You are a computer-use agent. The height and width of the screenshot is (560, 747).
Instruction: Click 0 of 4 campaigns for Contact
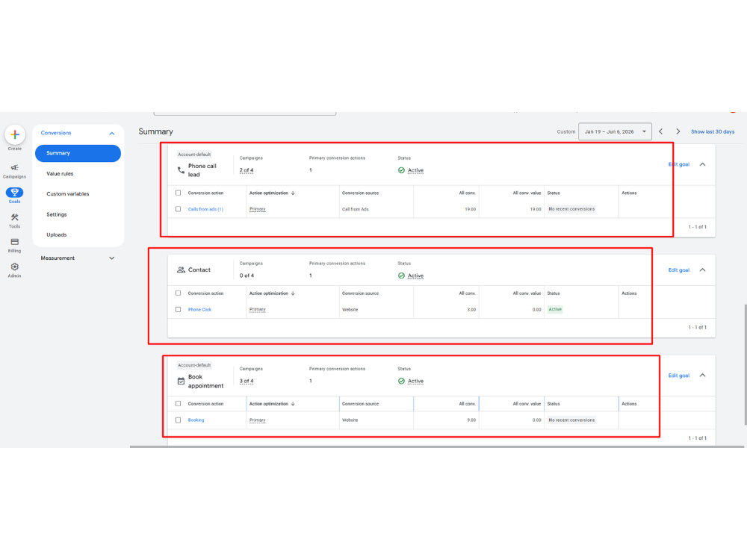point(247,276)
